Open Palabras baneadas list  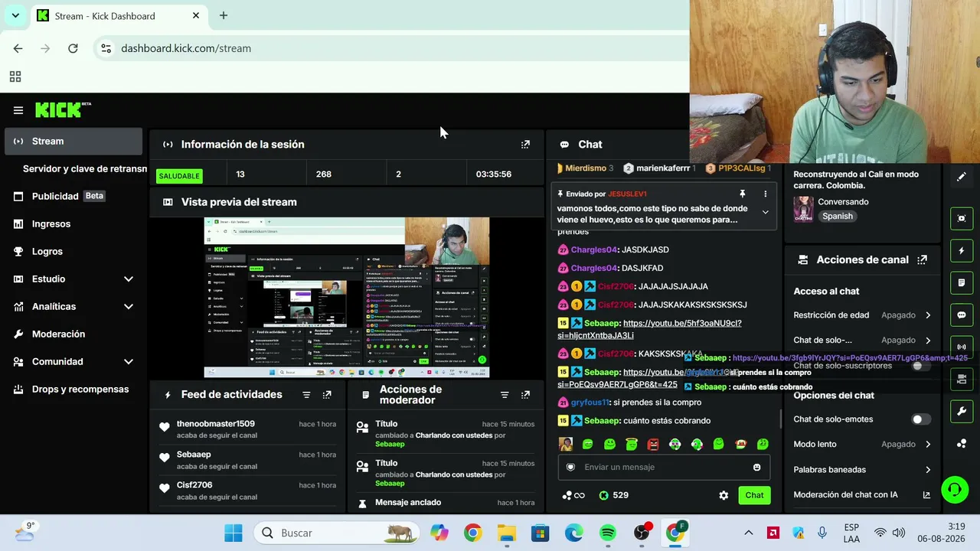point(862,470)
